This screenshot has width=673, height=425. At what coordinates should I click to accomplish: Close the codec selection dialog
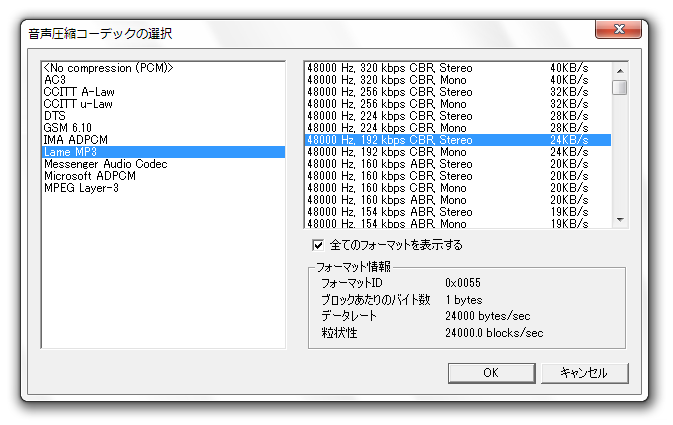(x=618, y=29)
